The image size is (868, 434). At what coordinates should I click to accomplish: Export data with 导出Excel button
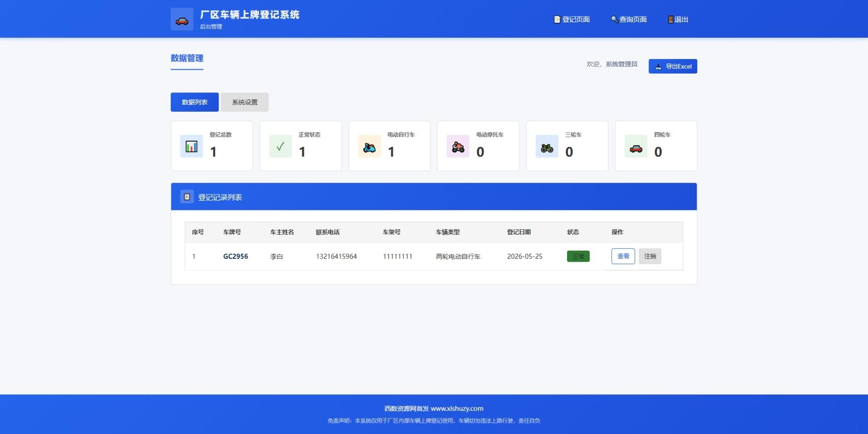point(673,66)
